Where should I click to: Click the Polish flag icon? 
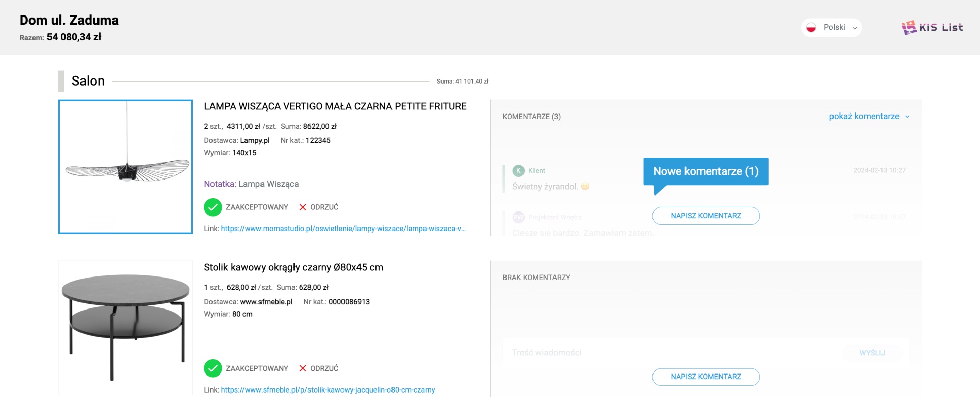coord(811,27)
